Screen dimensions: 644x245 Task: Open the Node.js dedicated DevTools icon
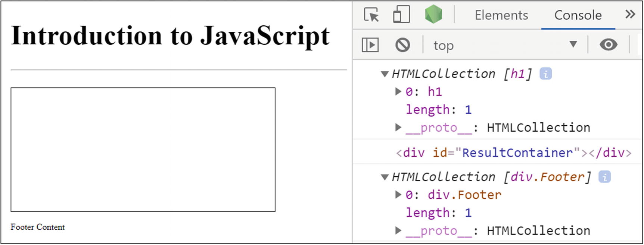(x=433, y=15)
